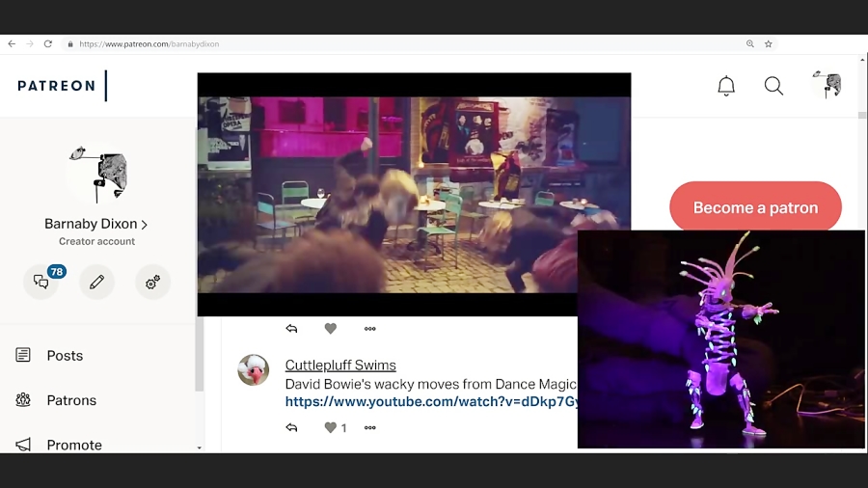Viewport: 868px width, 488px height.
Task: Like the Cuttlepluff Swims comment heart
Action: point(330,427)
